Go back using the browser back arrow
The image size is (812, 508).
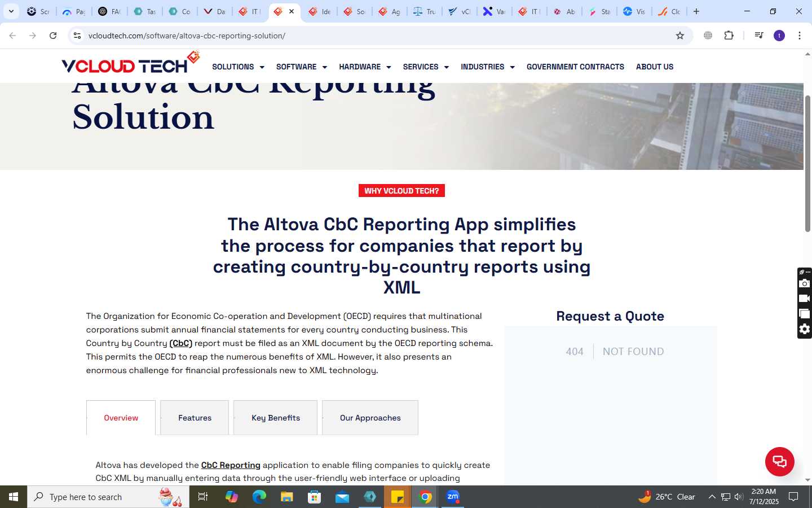coord(12,36)
